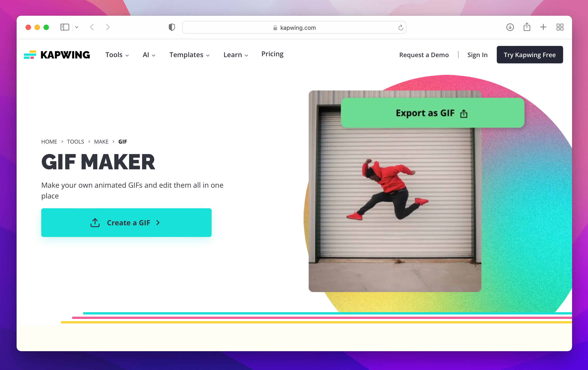Click the Try Kapwing Free button
This screenshot has width=588, height=370.
coord(530,54)
